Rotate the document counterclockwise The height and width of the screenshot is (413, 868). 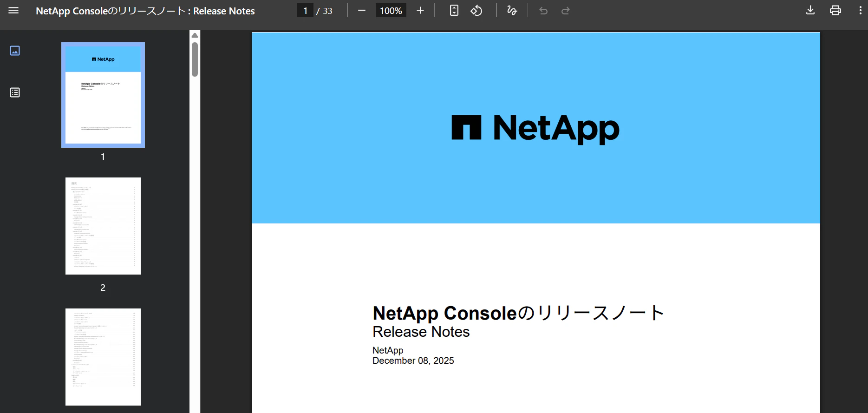[476, 11]
